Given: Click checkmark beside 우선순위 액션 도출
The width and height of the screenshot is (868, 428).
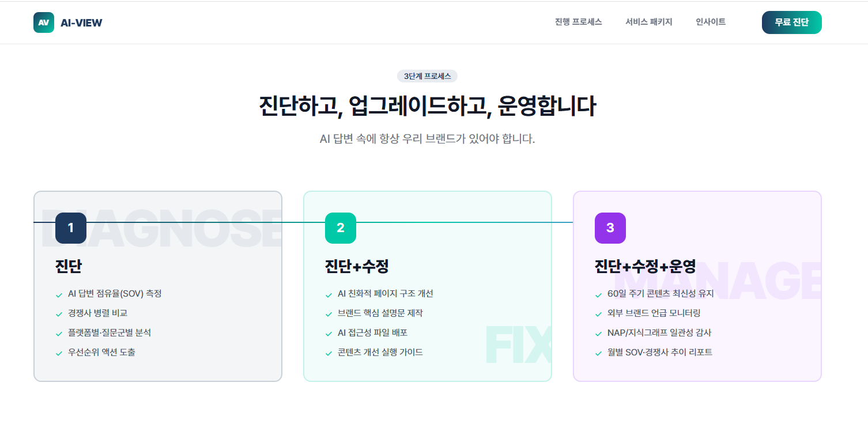Looking at the screenshot, I should coord(59,354).
